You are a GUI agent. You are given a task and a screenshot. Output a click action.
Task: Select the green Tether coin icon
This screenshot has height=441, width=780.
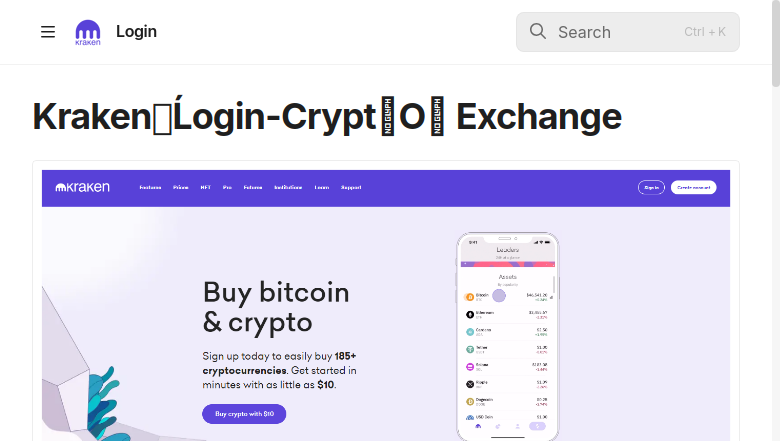(x=470, y=349)
